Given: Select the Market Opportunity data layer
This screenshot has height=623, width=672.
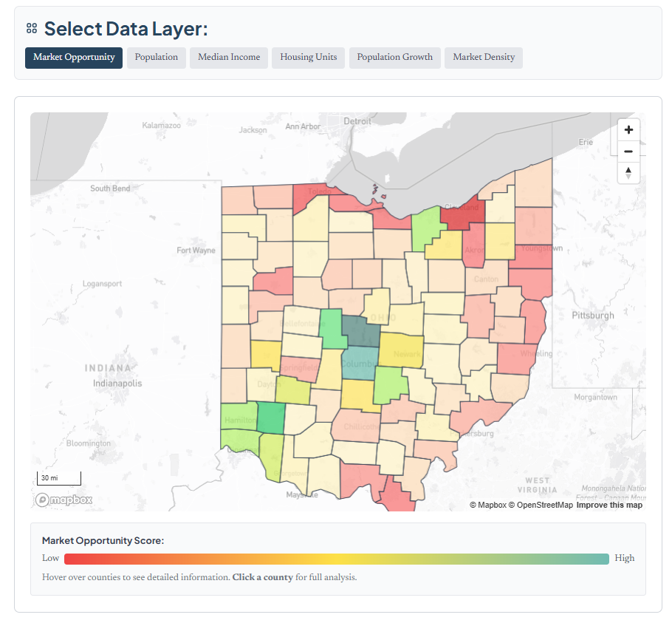Looking at the screenshot, I should pos(74,58).
